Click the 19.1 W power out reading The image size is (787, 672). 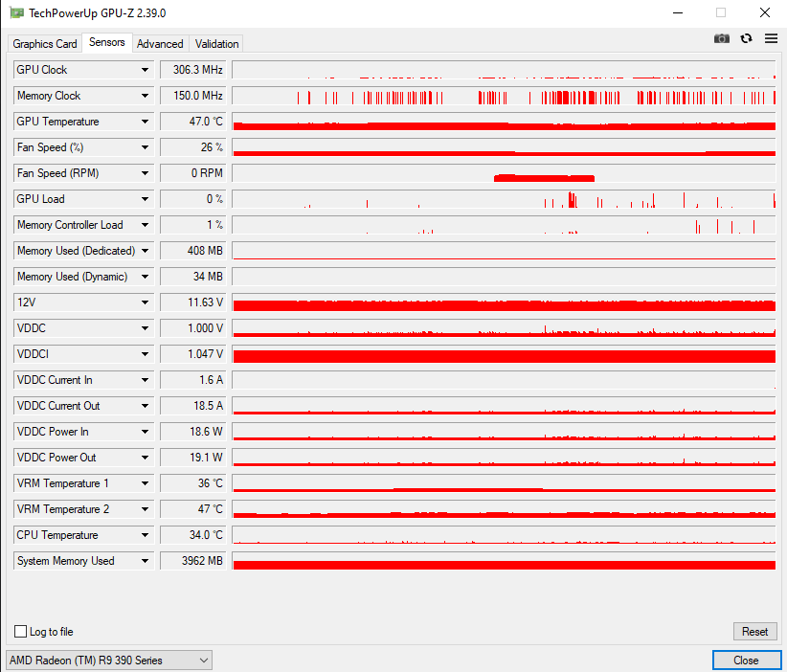(x=193, y=458)
